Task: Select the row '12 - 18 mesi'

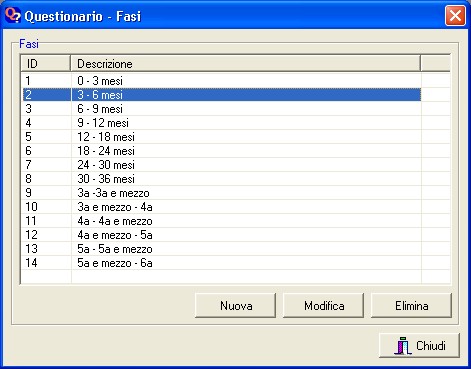Action: (222, 137)
